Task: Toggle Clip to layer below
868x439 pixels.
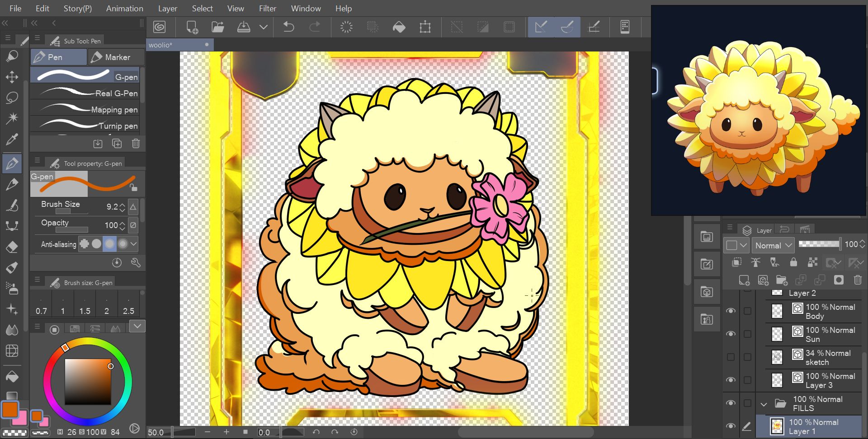Action: point(737,262)
